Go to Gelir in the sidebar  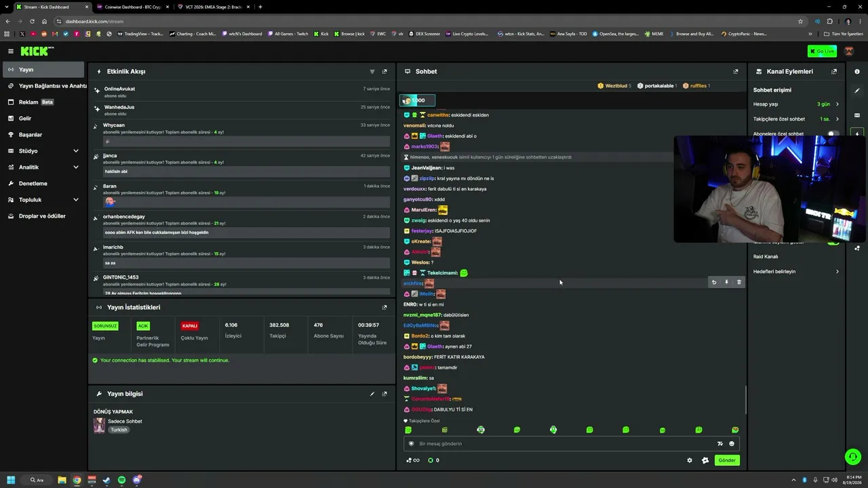pyautogui.click(x=43, y=119)
